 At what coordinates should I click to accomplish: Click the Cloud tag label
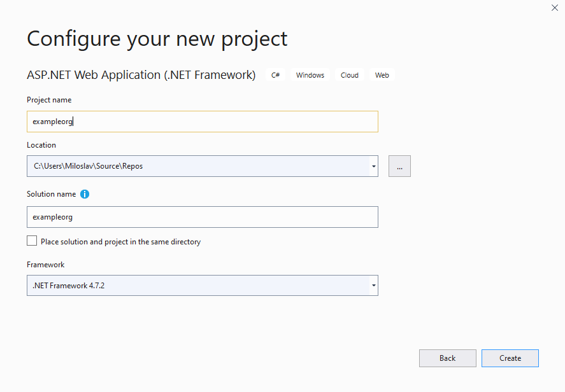pyautogui.click(x=350, y=75)
